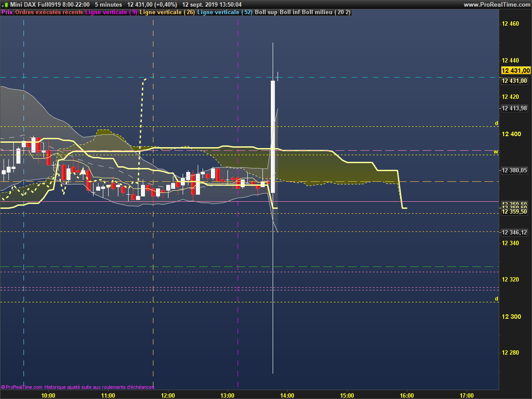Click the yellow 12 431,00 current price tag
Image resolution: width=532 pixels, height=399 pixels.
pyautogui.click(x=515, y=70)
